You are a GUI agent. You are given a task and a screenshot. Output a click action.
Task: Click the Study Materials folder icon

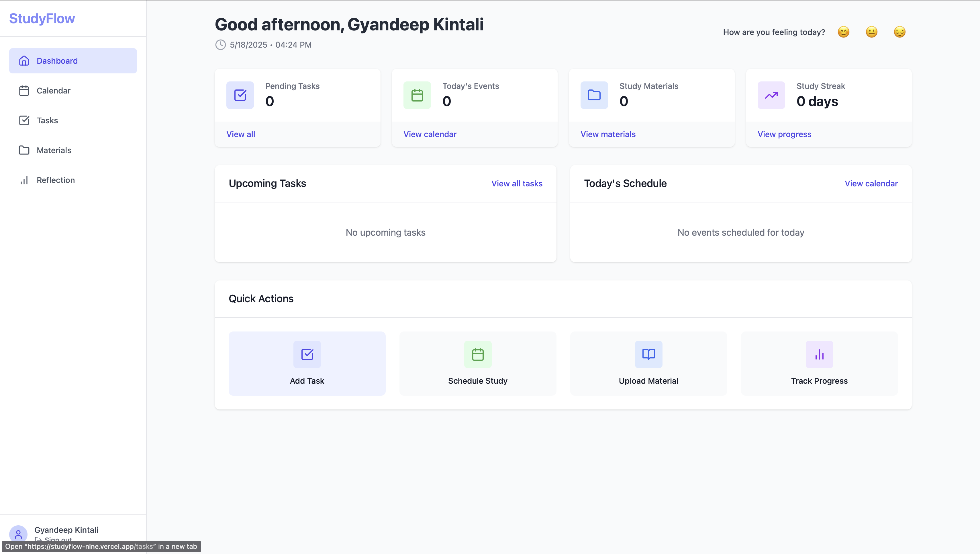[x=594, y=95]
